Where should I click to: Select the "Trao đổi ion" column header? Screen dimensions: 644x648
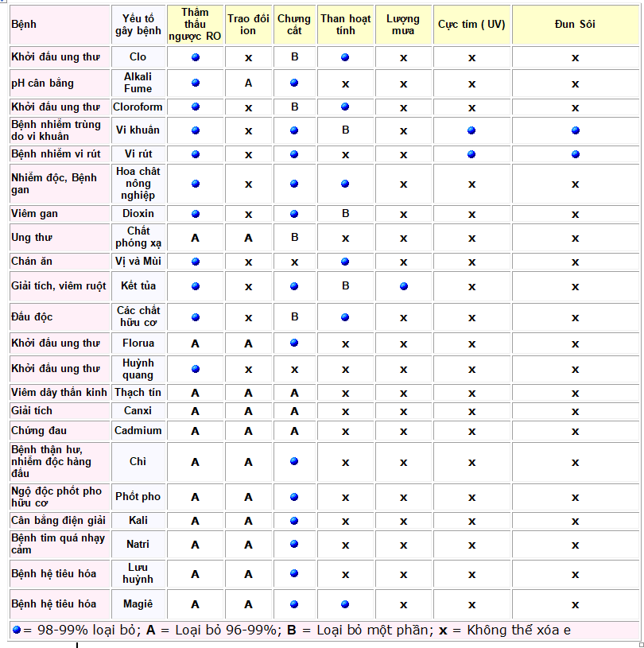point(248,25)
